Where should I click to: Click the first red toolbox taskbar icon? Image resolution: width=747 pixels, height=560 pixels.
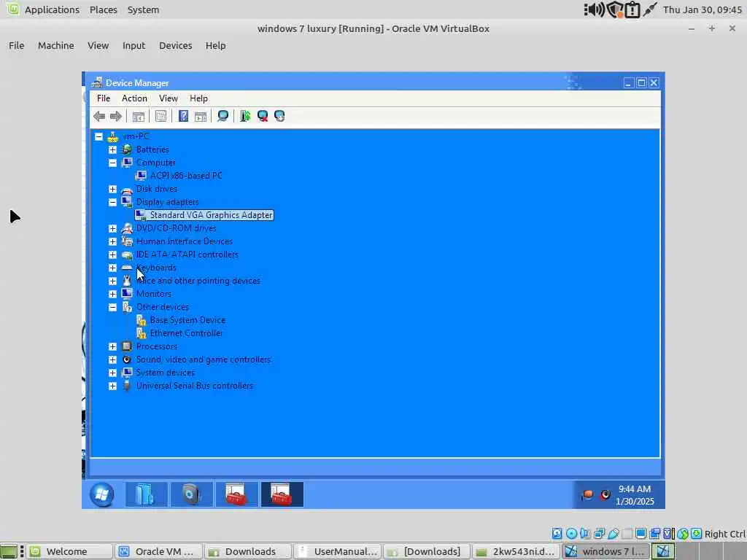[236, 494]
